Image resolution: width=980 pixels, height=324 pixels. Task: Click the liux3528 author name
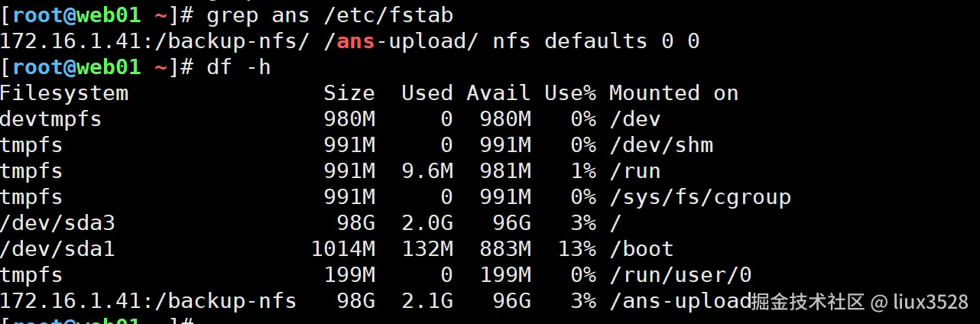pyautogui.click(x=930, y=303)
